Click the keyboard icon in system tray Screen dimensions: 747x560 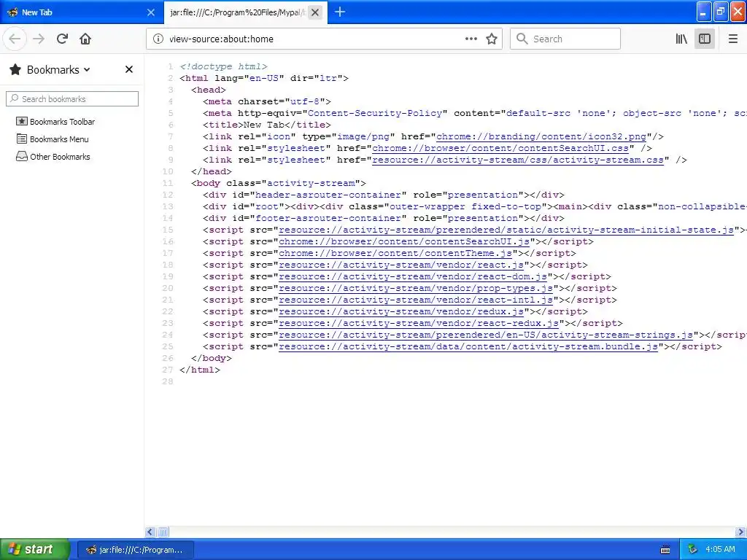tap(665, 550)
